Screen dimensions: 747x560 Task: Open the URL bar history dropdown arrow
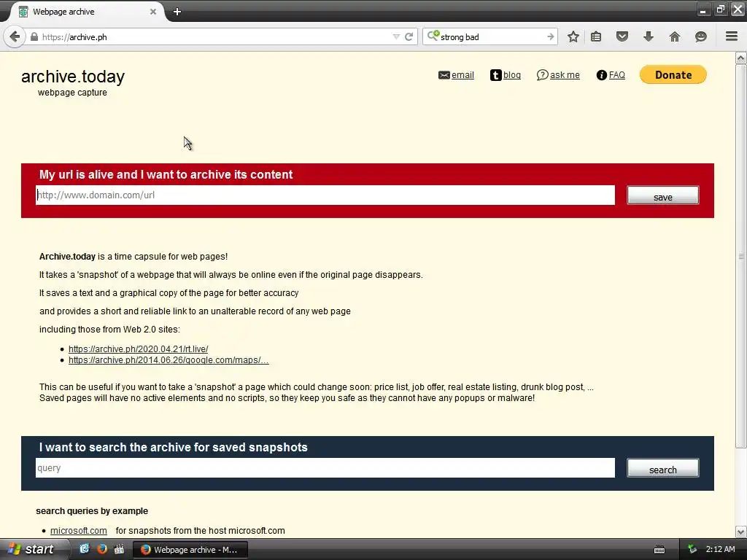click(x=396, y=36)
